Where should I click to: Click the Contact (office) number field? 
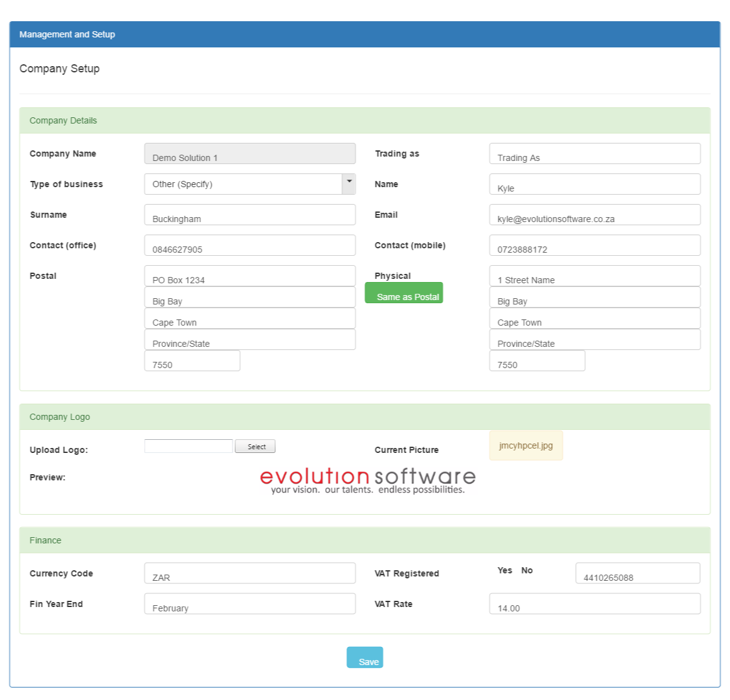[250, 245]
